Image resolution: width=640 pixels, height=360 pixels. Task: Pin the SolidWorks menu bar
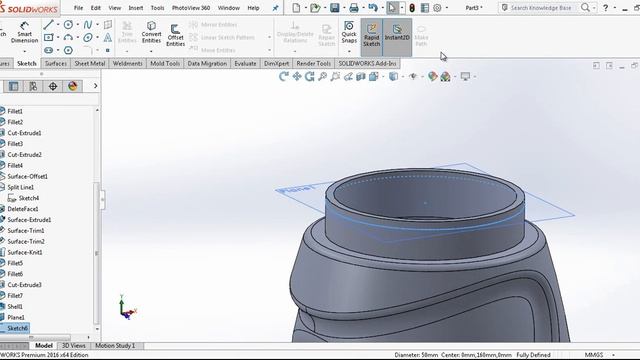point(276,8)
